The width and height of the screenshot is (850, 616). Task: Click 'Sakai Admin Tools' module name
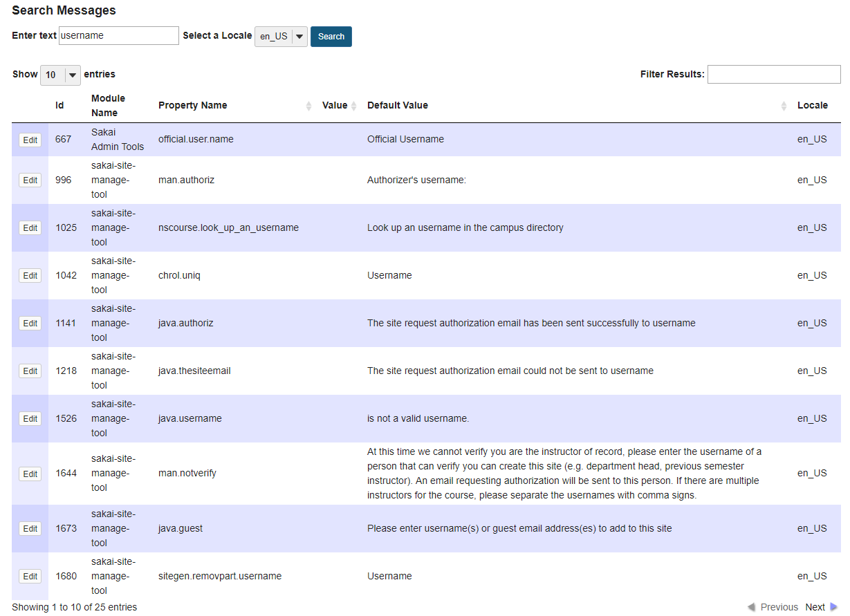point(118,139)
